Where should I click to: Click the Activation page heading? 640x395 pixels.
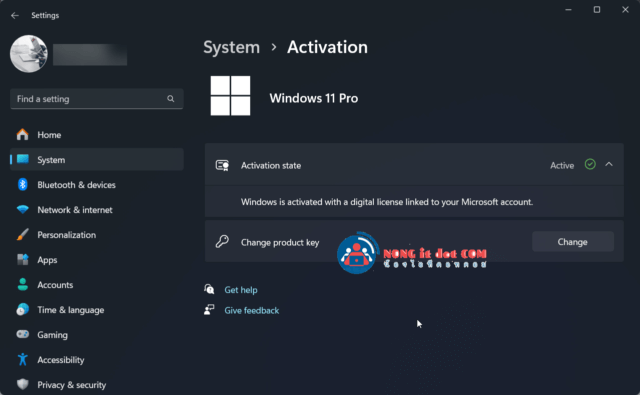[x=327, y=47]
